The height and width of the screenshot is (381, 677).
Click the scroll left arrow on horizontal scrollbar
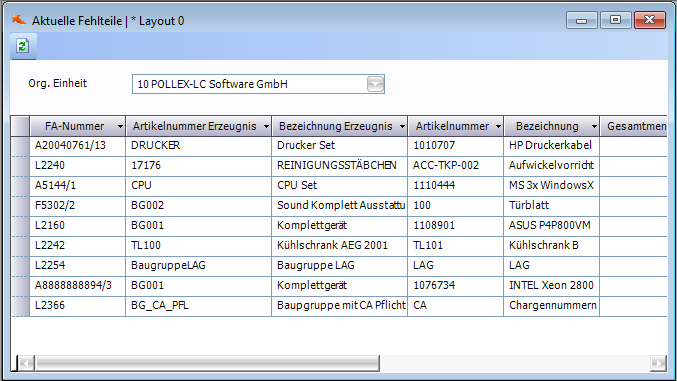point(26,363)
